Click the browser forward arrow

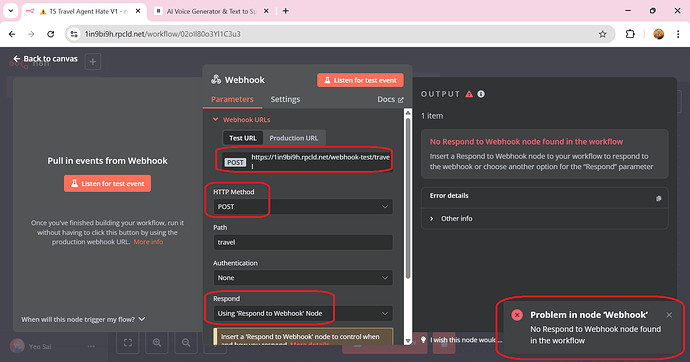click(x=31, y=34)
